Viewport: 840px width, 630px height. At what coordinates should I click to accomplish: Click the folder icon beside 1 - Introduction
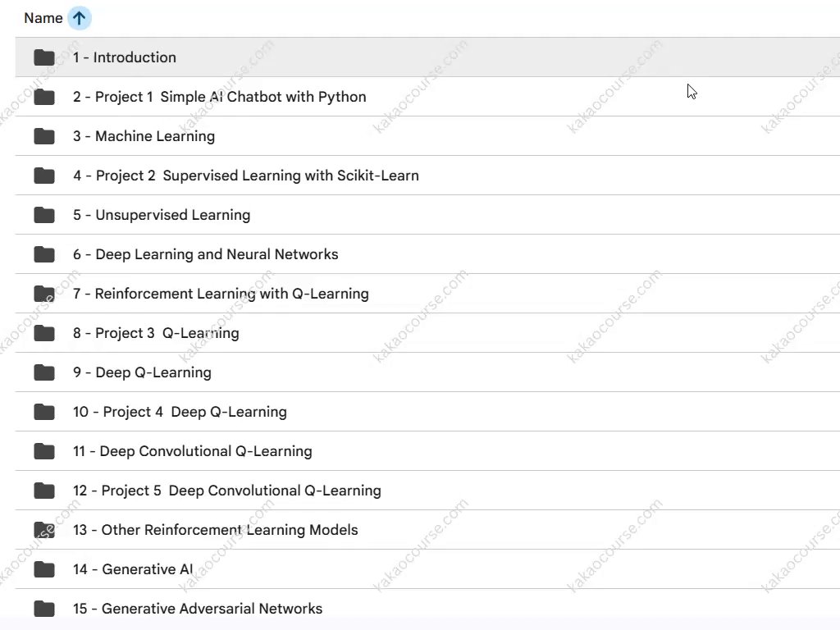pos(44,57)
